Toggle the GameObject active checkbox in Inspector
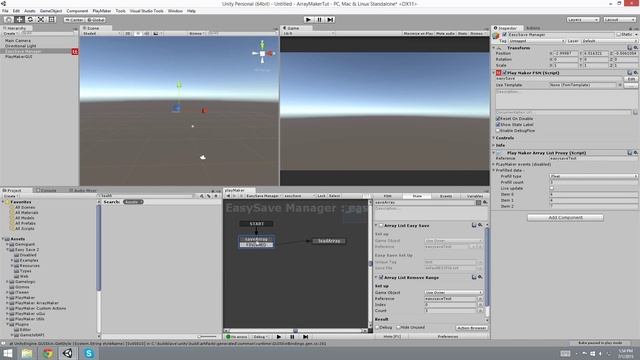The height and width of the screenshot is (360, 640). (x=505, y=35)
